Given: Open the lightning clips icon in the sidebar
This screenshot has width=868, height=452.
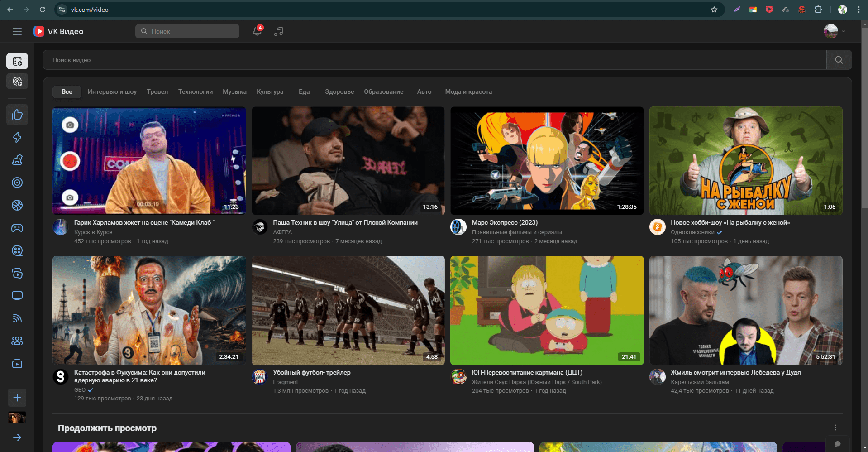Looking at the screenshot, I should (17, 137).
